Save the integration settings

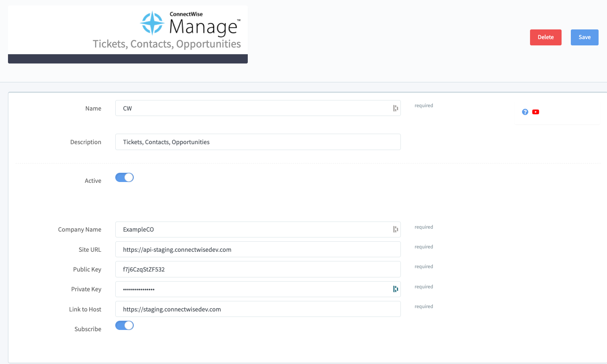(585, 37)
